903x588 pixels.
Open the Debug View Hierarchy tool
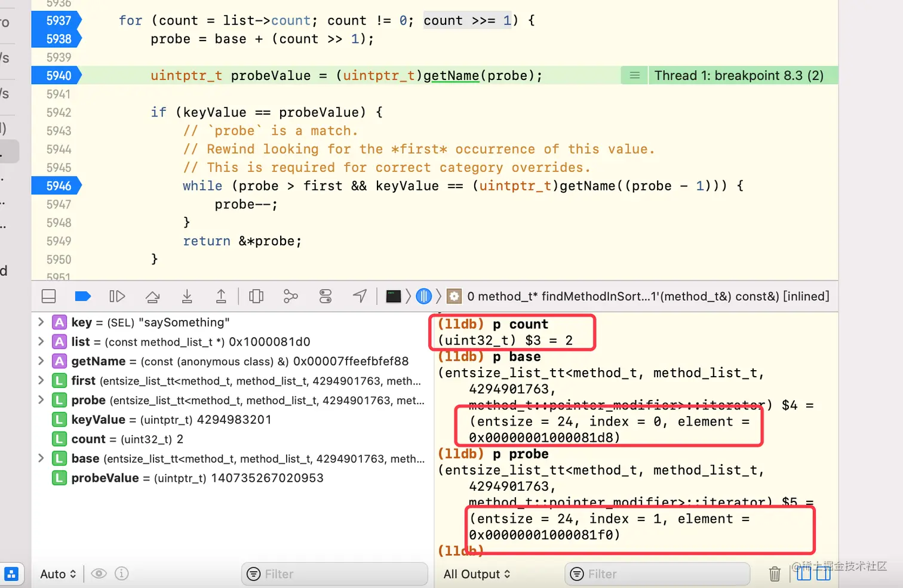coord(256,296)
